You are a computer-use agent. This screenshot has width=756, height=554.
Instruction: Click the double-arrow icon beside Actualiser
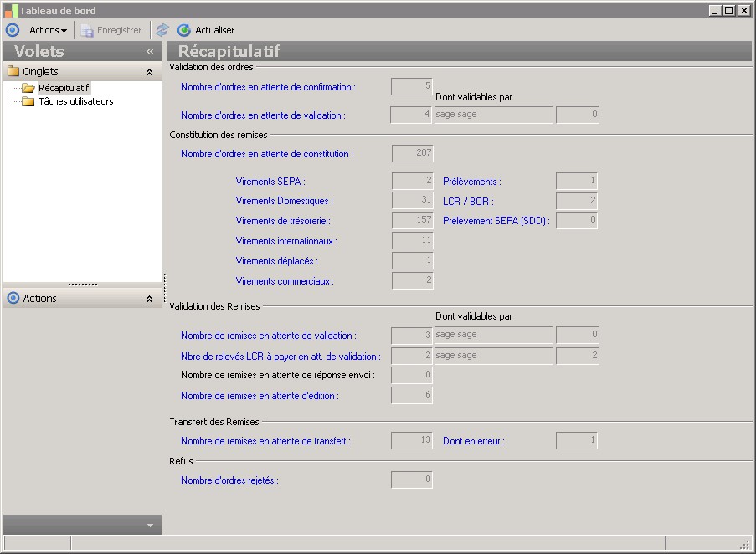click(162, 30)
